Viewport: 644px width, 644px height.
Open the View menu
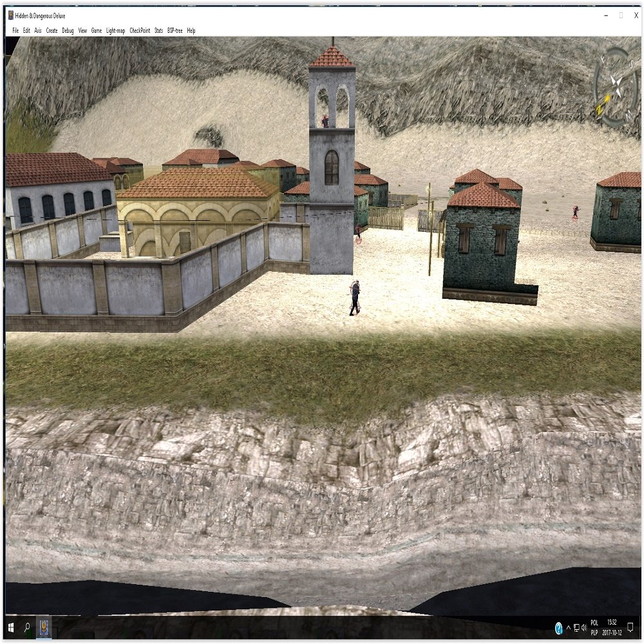82,30
